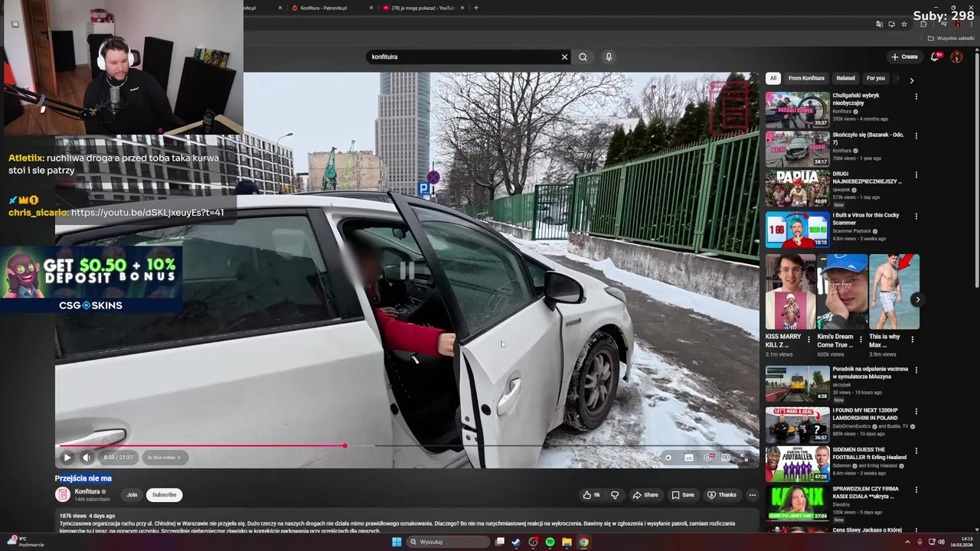Image resolution: width=980 pixels, height=551 pixels.
Task: Click the Thanks button
Action: tap(722, 495)
